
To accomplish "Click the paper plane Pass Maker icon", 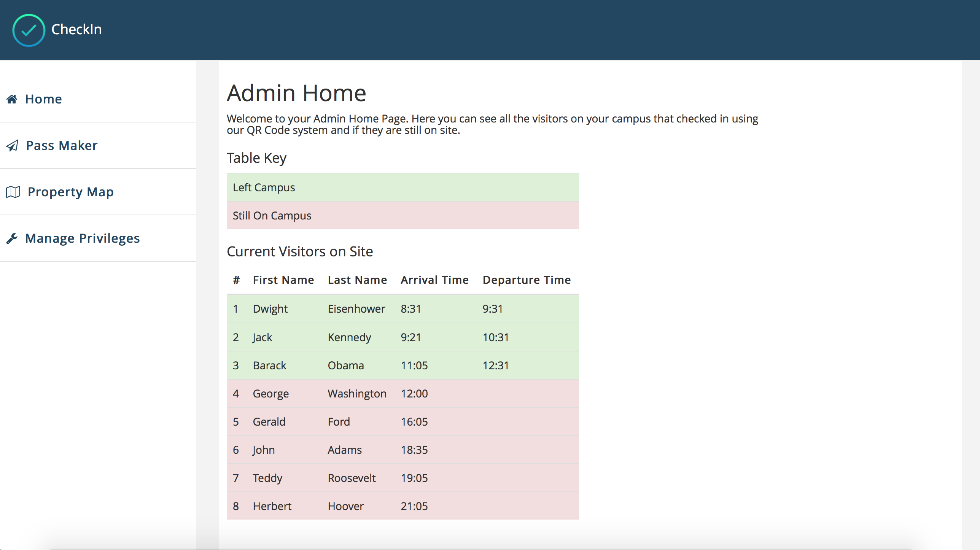I will coord(13,146).
